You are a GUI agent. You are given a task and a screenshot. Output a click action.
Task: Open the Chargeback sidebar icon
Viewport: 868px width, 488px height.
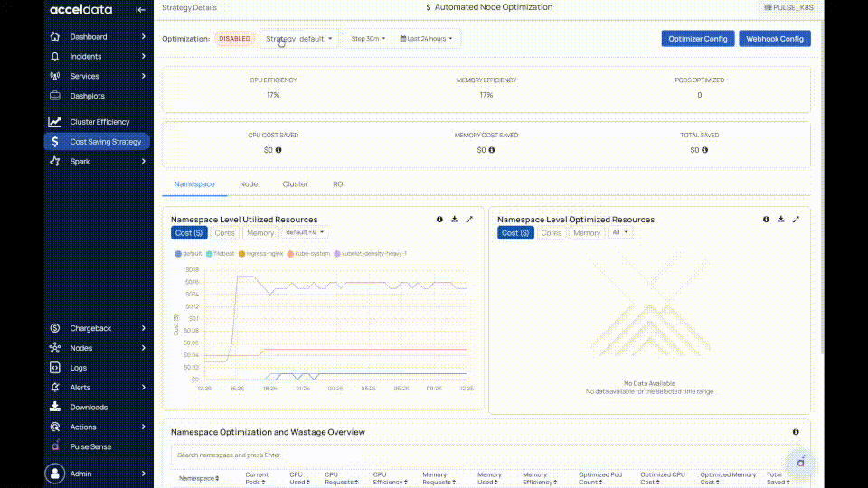(x=55, y=328)
